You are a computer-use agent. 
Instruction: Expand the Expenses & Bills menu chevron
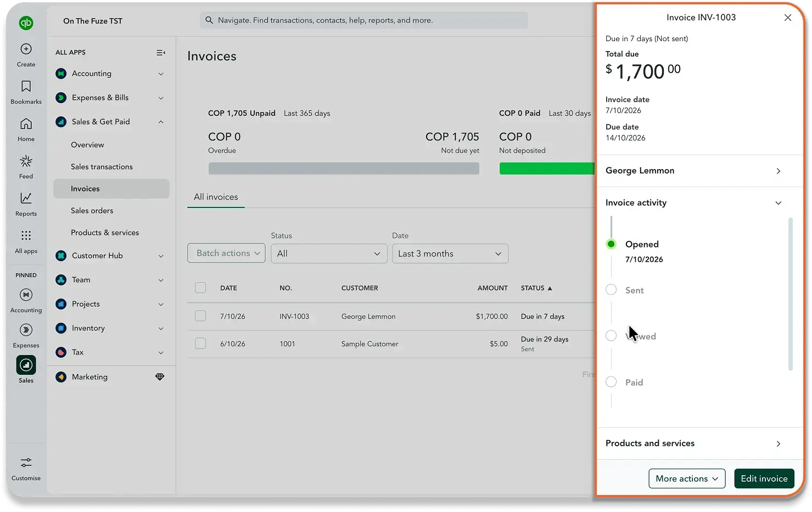pyautogui.click(x=161, y=98)
